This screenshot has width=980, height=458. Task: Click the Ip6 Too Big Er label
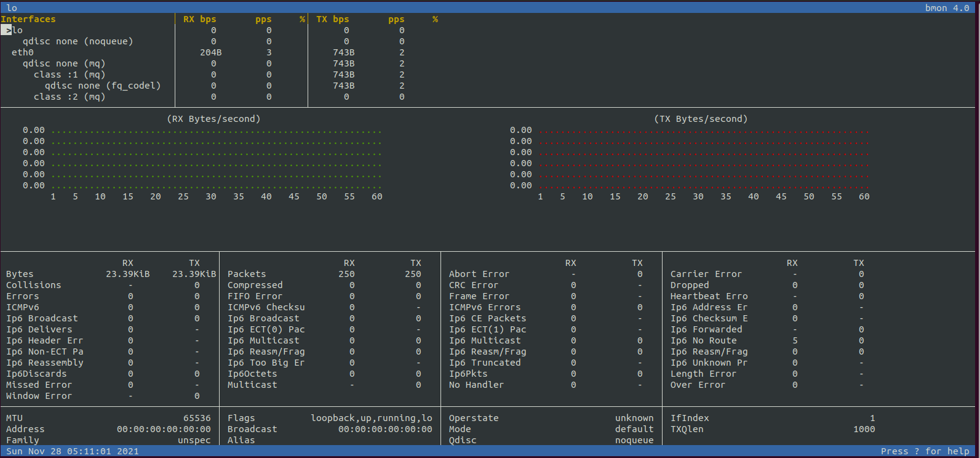coord(266,363)
